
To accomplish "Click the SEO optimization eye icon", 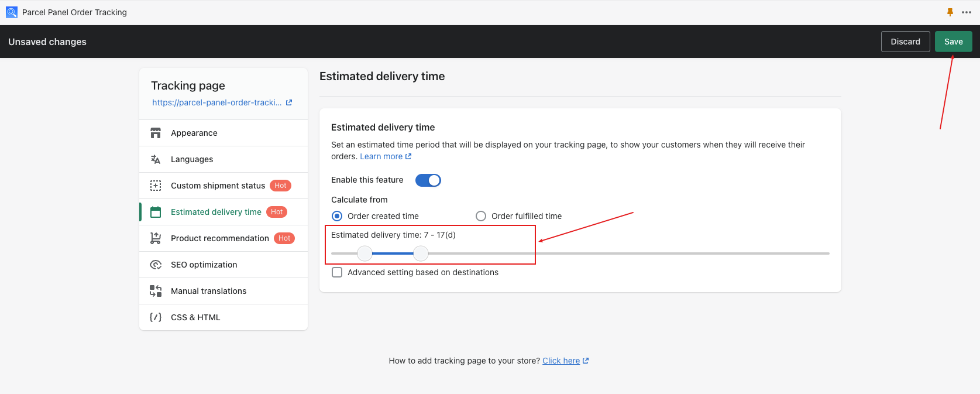I will click(x=156, y=265).
